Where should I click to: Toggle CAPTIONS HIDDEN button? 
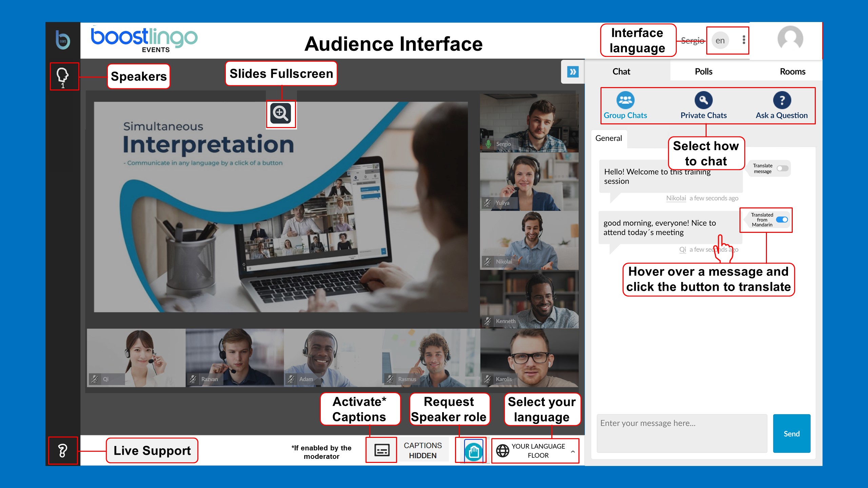pos(423,450)
